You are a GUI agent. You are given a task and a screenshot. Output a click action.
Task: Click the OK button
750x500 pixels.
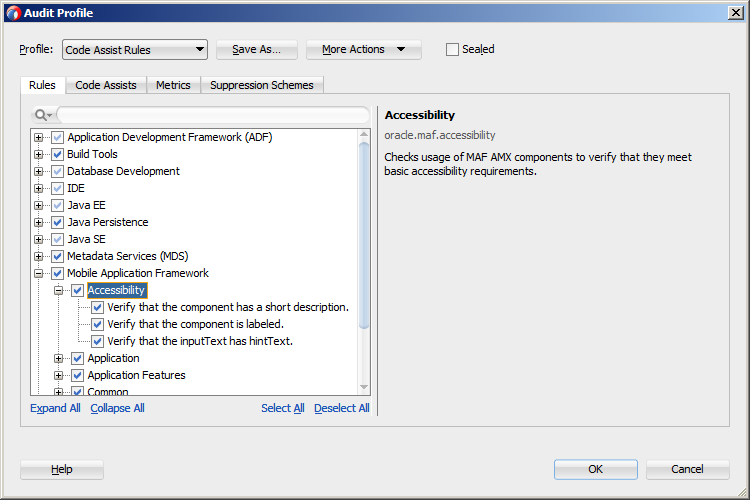point(596,469)
